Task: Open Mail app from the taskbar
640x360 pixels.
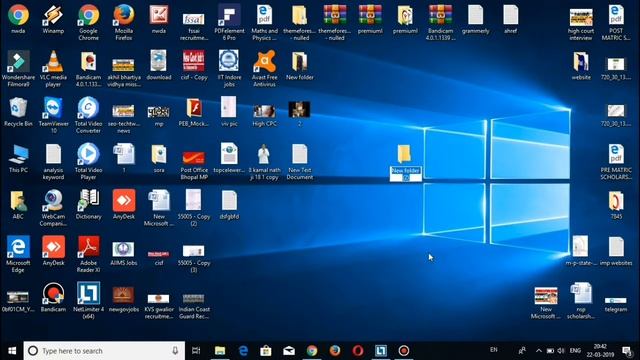Action: 289,351
